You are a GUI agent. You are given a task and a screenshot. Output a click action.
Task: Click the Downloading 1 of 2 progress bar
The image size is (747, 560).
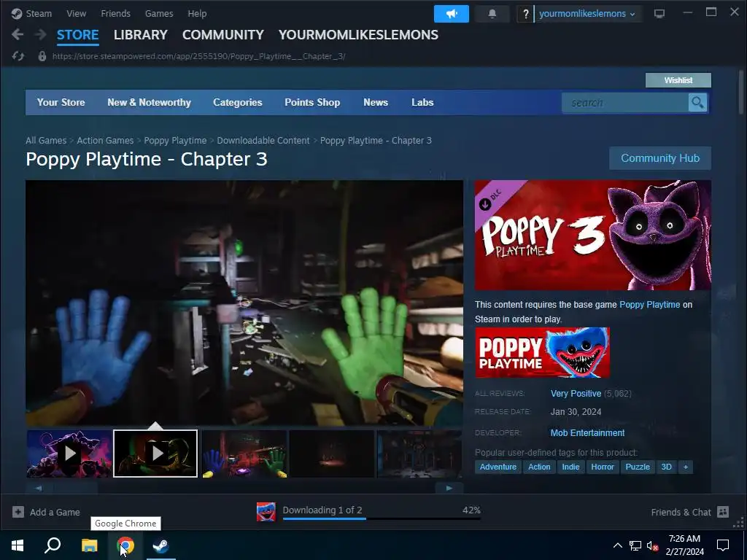381,518
